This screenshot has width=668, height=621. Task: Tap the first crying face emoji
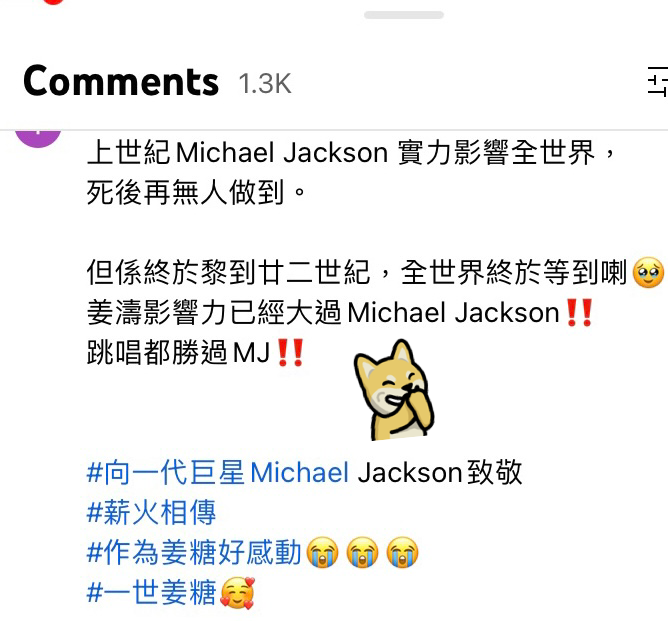(322, 552)
